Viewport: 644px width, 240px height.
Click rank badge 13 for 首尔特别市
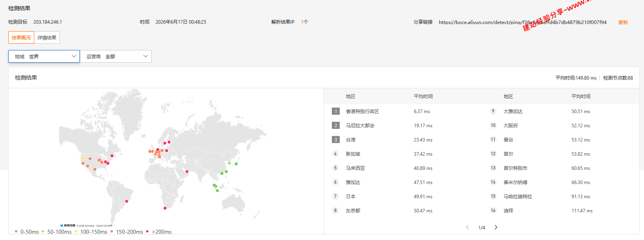pyautogui.click(x=493, y=168)
